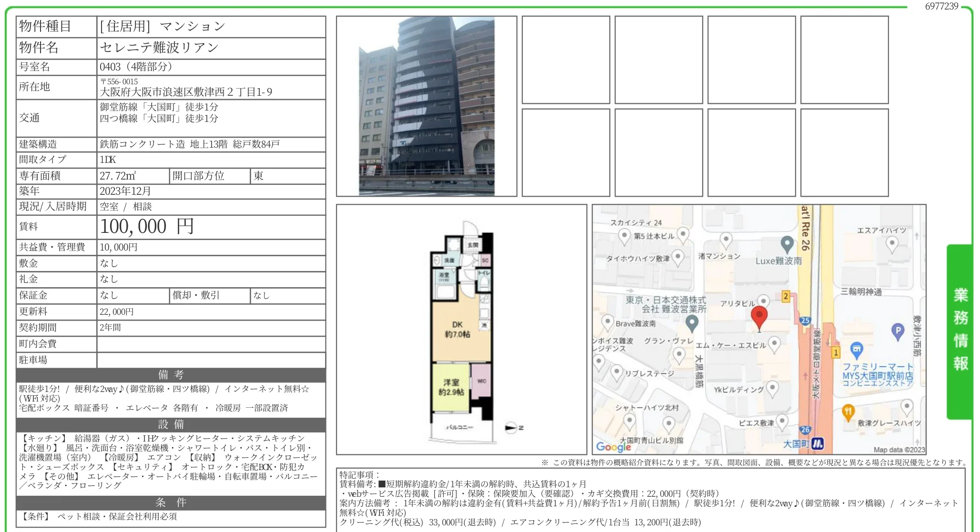The height and width of the screenshot is (532, 980).
Task: Click the Ykビルディング map pin
Action: 773,387
